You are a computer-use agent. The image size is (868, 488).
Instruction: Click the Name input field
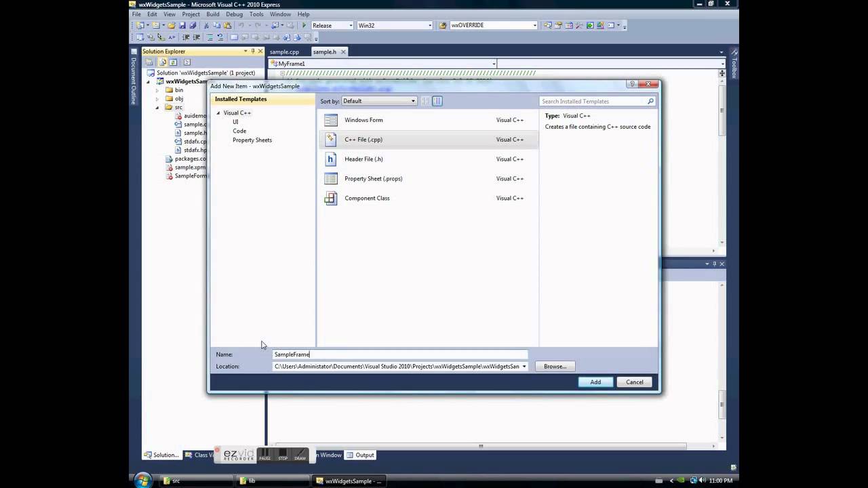(400, 354)
